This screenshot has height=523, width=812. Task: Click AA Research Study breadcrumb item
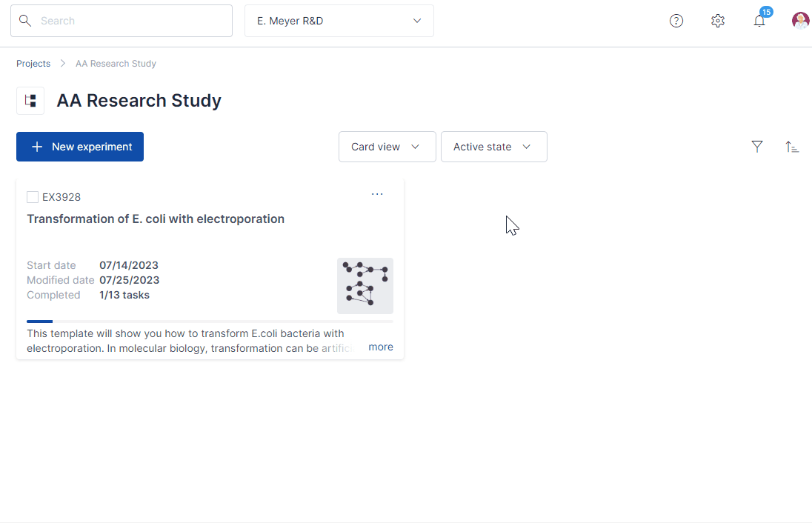[x=116, y=64]
